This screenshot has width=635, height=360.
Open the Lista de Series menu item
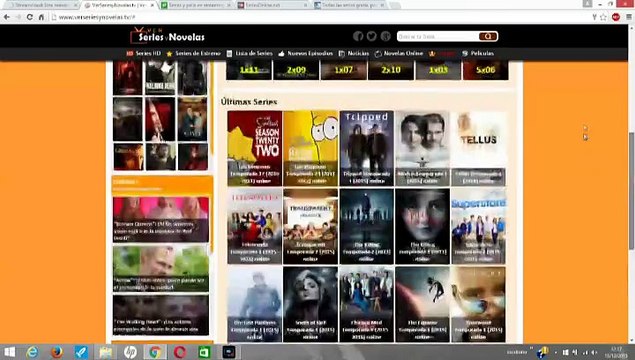[x=249, y=53]
